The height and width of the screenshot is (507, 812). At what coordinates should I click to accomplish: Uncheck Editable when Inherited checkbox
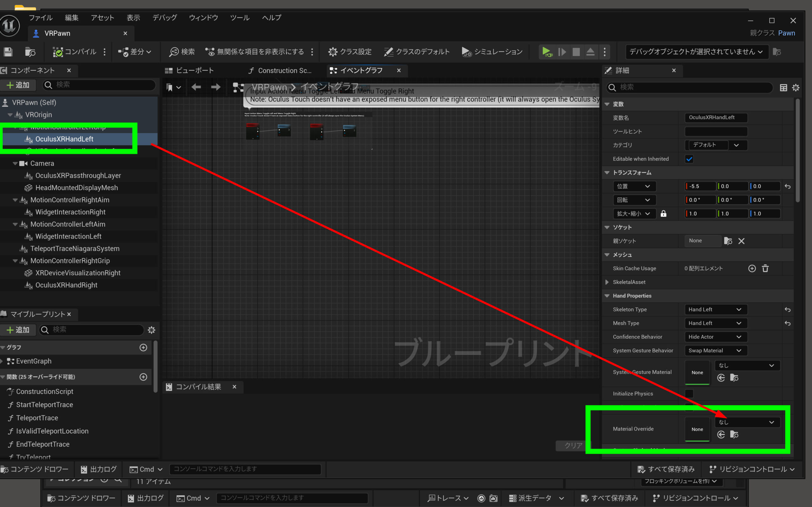pos(689,159)
